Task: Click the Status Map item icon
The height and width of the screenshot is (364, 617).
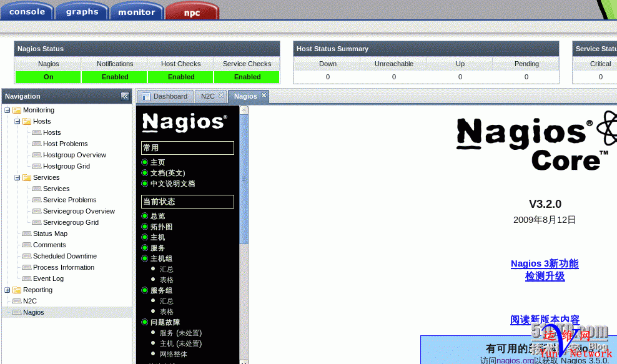Action: [27, 234]
